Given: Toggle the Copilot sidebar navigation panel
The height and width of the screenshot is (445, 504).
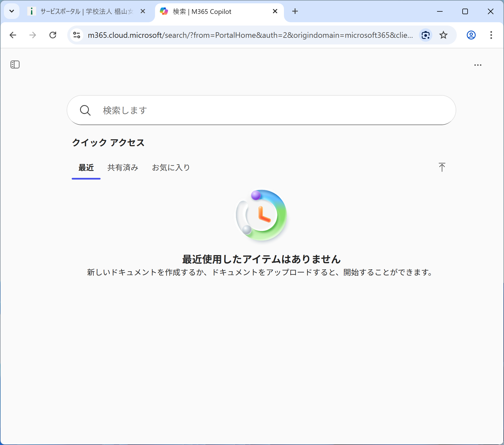Looking at the screenshot, I should pos(15,64).
